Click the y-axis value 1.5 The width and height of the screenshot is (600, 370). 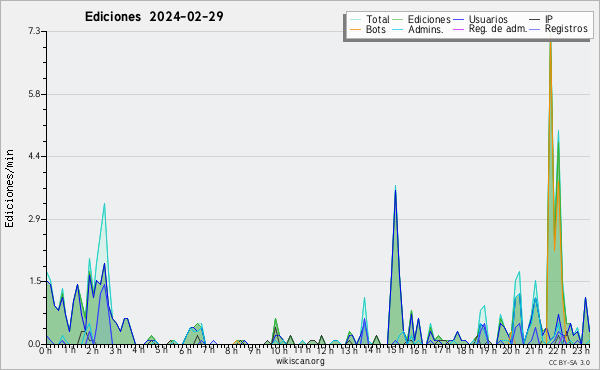(34, 281)
